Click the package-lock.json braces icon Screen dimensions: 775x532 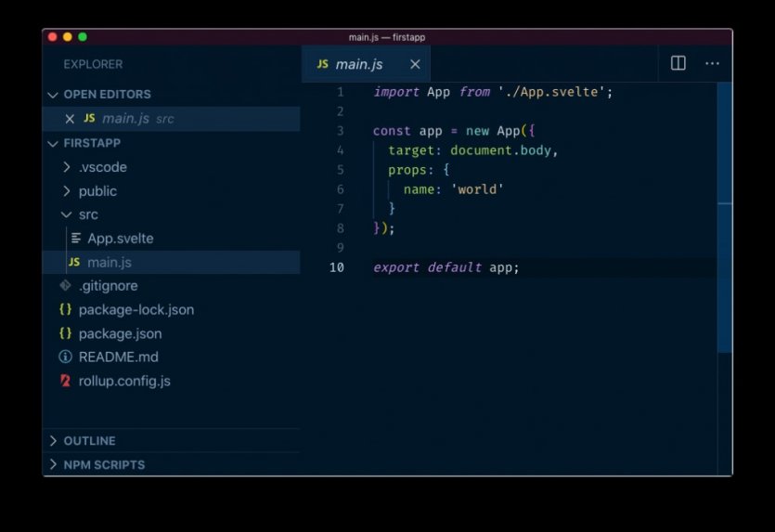point(65,309)
